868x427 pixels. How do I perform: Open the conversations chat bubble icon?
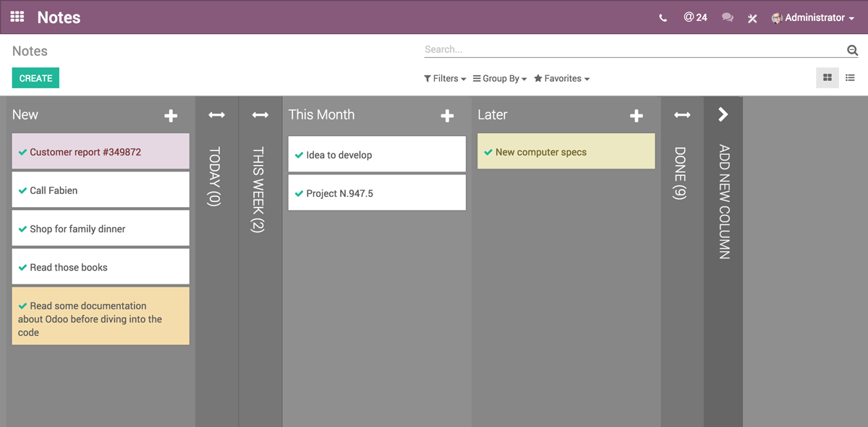click(728, 17)
